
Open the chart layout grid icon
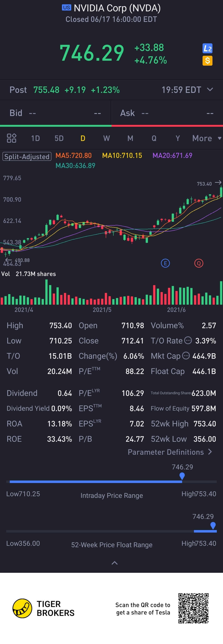12,138
